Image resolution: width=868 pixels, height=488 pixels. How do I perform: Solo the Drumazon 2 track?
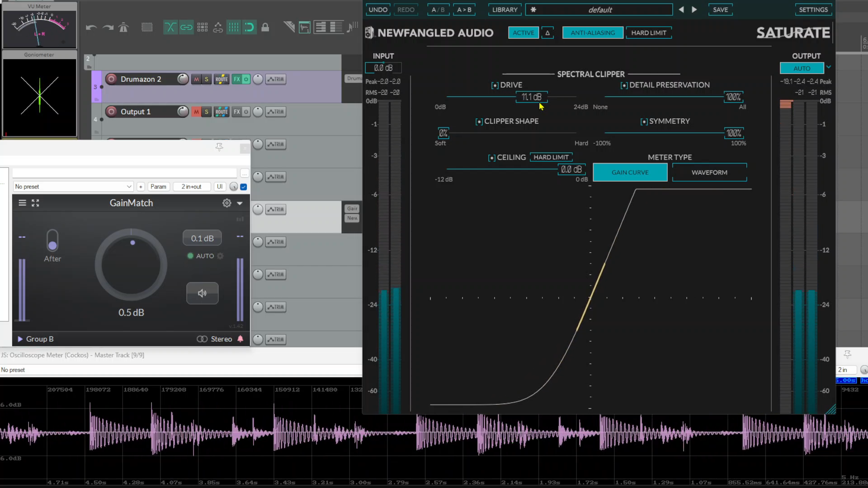click(x=207, y=79)
